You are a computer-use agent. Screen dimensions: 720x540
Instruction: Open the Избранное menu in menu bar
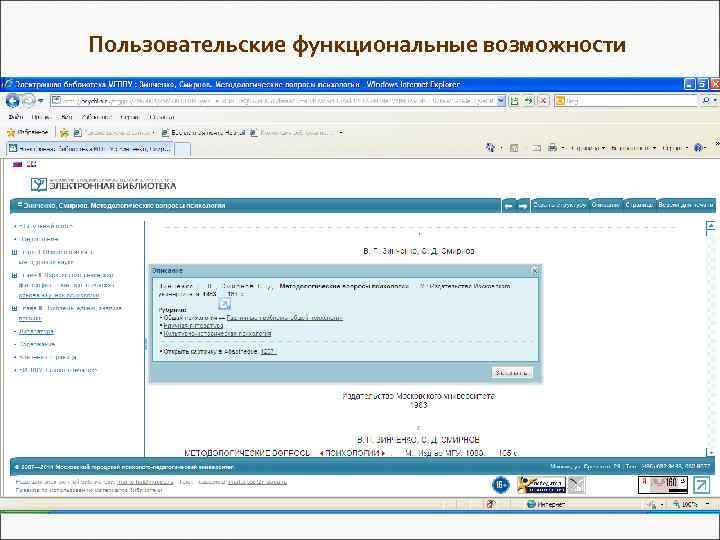(96, 117)
